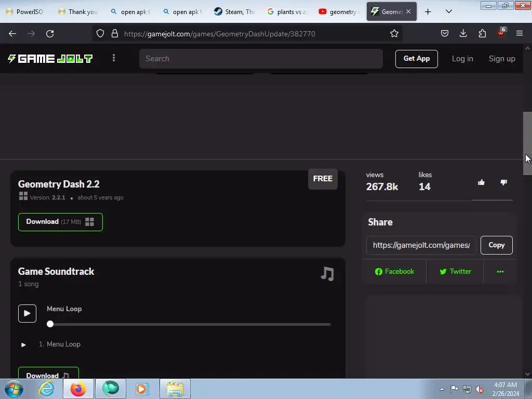This screenshot has width=532, height=399.
Task: Open the Firefox downloads panel
Action: point(463,34)
